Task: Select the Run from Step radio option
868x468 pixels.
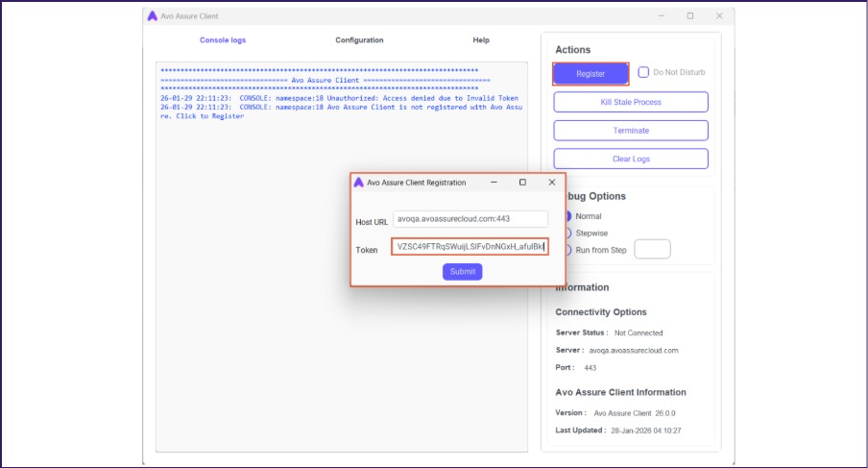Action: click(x=567, y=250)
